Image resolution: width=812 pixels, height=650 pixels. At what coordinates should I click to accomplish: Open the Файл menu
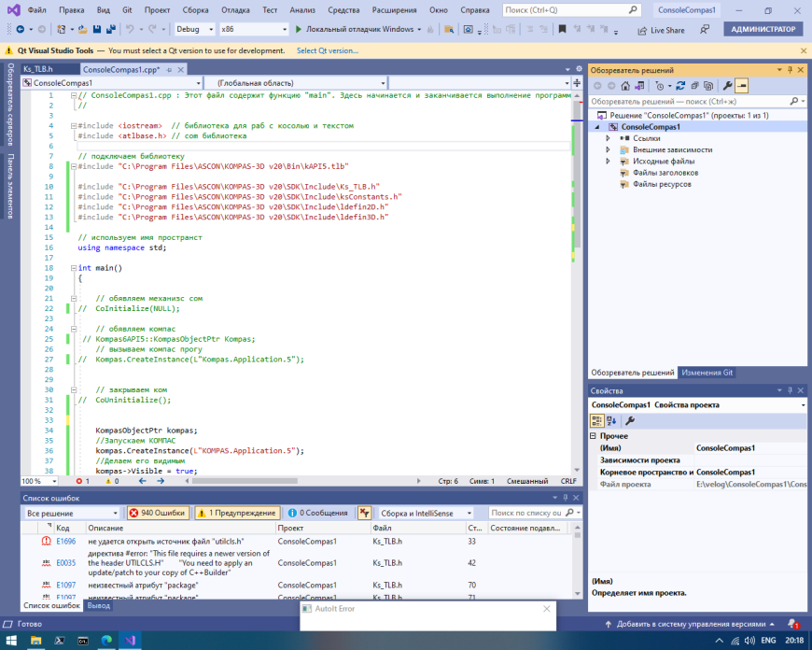tap(36, 10)
